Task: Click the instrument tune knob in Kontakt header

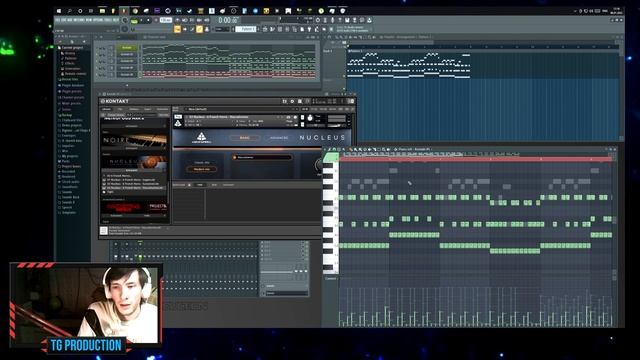Action: point(310,118)
